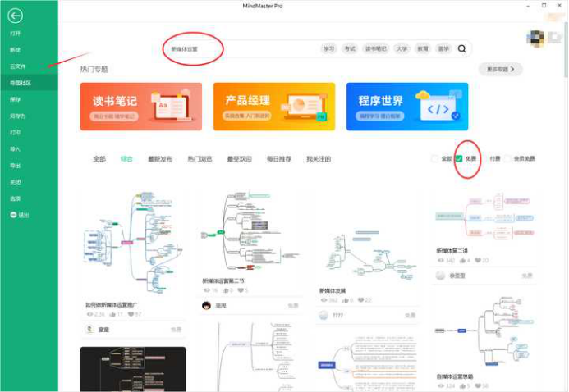Click the thumbs-up icon on 新媒体发展 card
The width and height of the screenshot is (569, 392).
coord(345,300)
